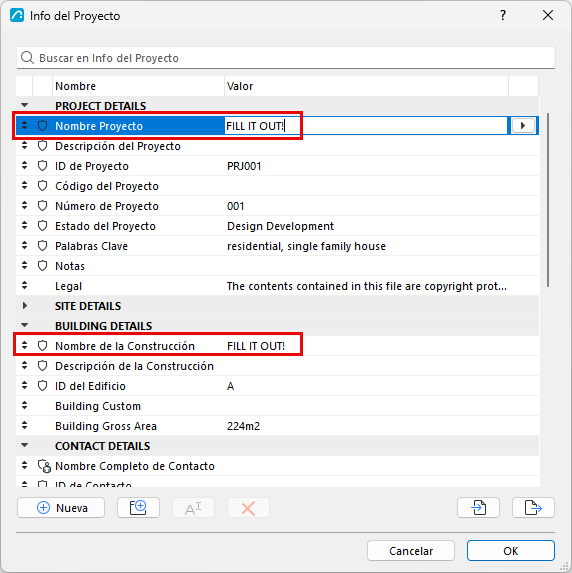The image size is (572, 573).
Task: Select the Palabras Clave row label
Action: point(91,246)
